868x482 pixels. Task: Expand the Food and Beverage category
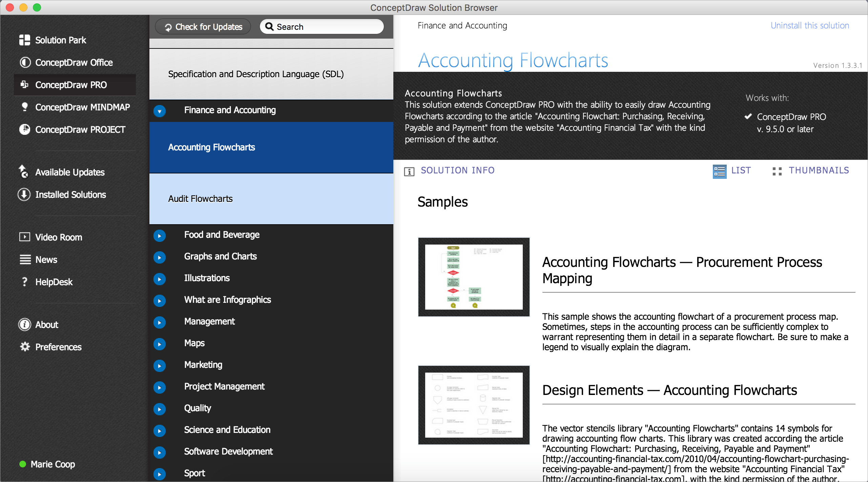click(x=160, y=235)
